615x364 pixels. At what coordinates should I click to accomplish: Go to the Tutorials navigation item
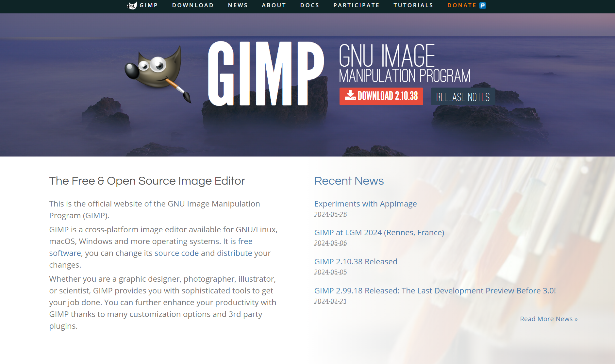click(x=413, y=5)
